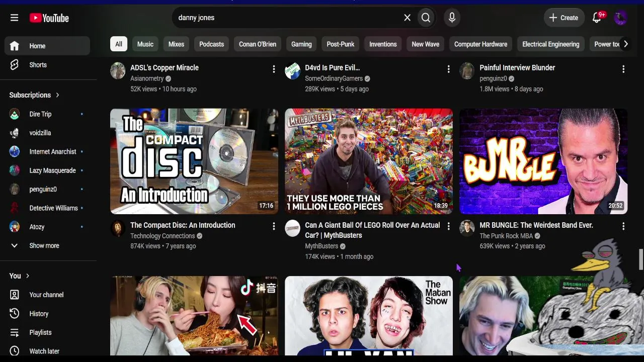Select the Gaming filter chip
The width and height of the screenshot is (644, 362).
click(x=301, y=44)
